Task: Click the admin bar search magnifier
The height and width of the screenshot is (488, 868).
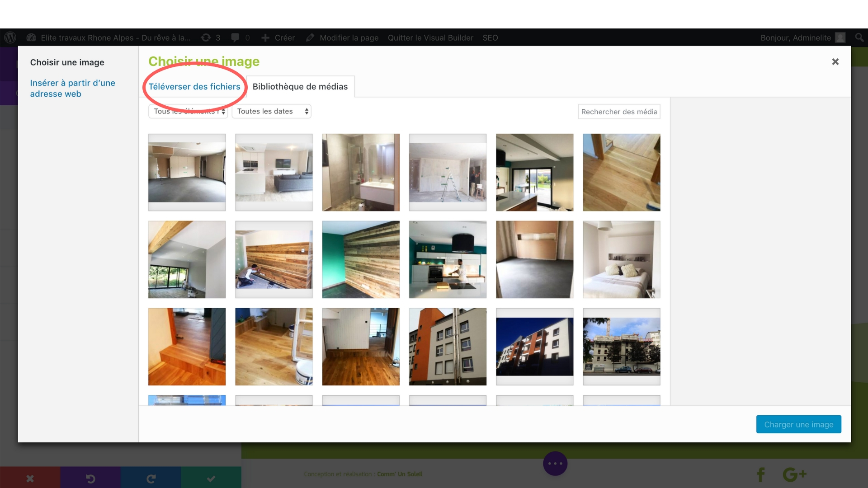Action: [x=859, y=38]
